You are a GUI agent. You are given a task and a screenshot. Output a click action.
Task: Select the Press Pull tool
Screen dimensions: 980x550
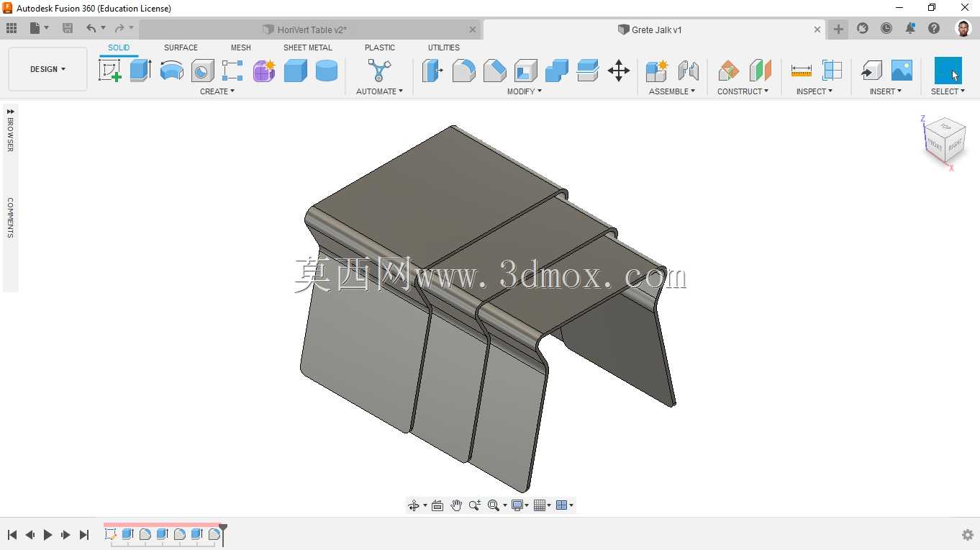click(432, 71)
